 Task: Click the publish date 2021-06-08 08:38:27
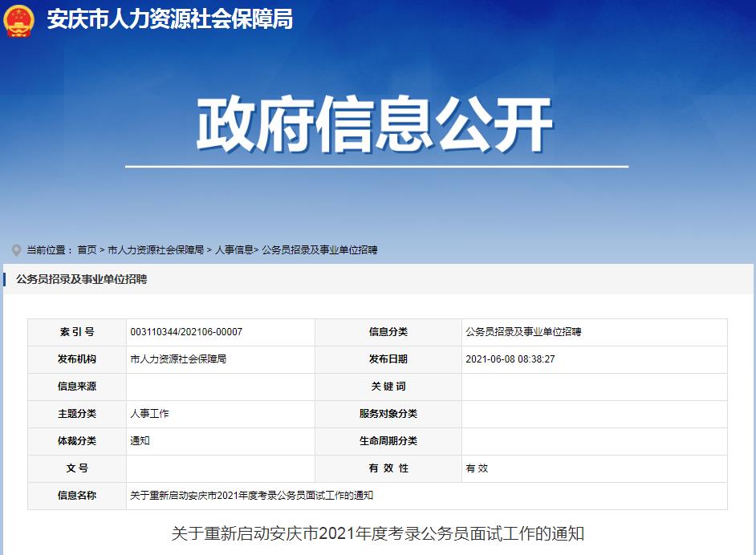tap(510, 359)
